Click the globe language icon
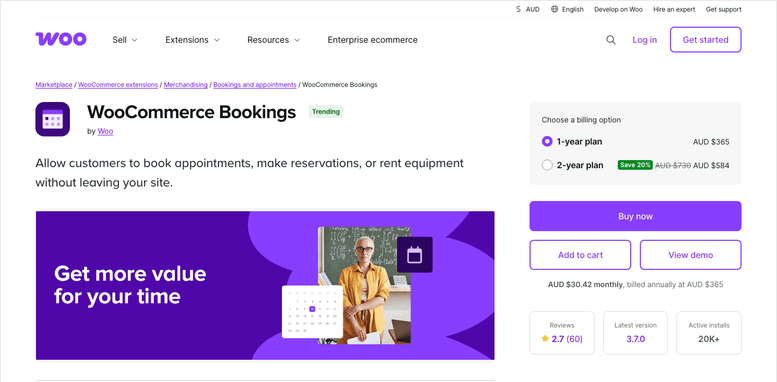This screenshot has height=382, width=777. (555, 9)
